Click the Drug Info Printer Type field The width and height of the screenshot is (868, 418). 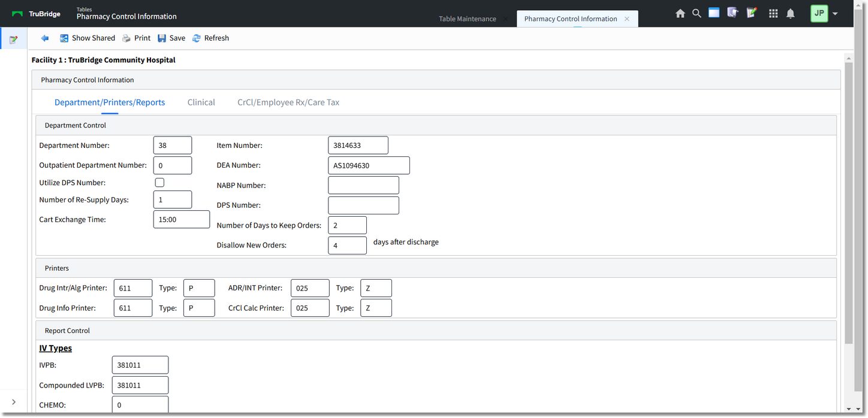pyautogui.click(x=199, y=308)
